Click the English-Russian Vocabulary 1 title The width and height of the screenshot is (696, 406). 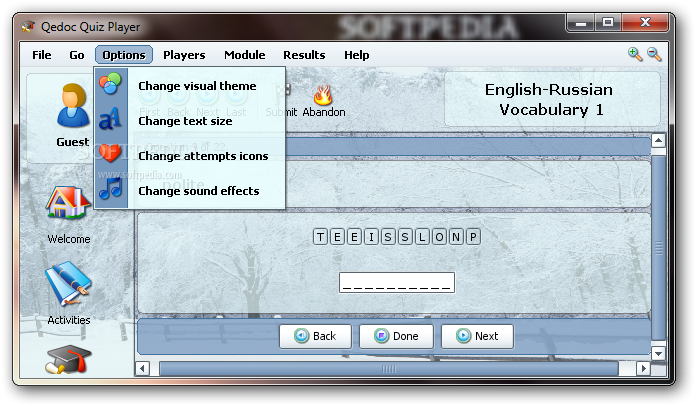click(x=549, y=100)
